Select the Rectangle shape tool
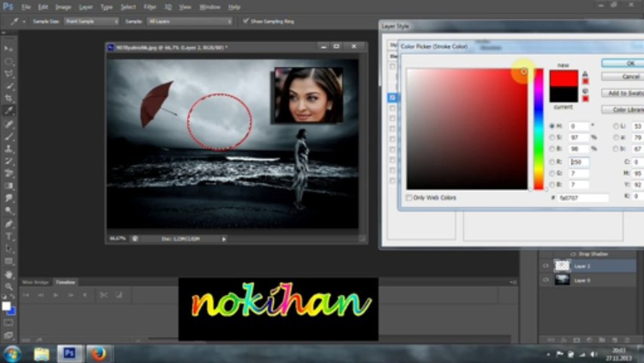The height and width of the screenshot is (363, 644). pyautogui.click(x=9, y=261)
